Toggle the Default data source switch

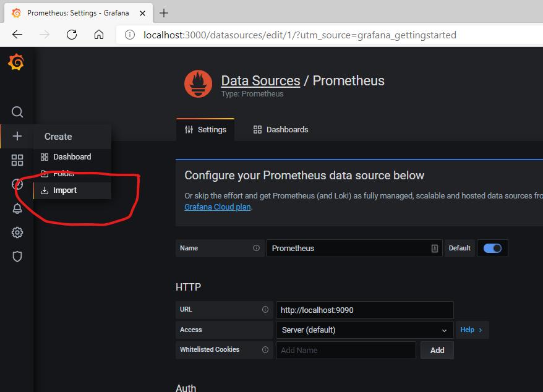pyautogui.click(x=492, y=249)
